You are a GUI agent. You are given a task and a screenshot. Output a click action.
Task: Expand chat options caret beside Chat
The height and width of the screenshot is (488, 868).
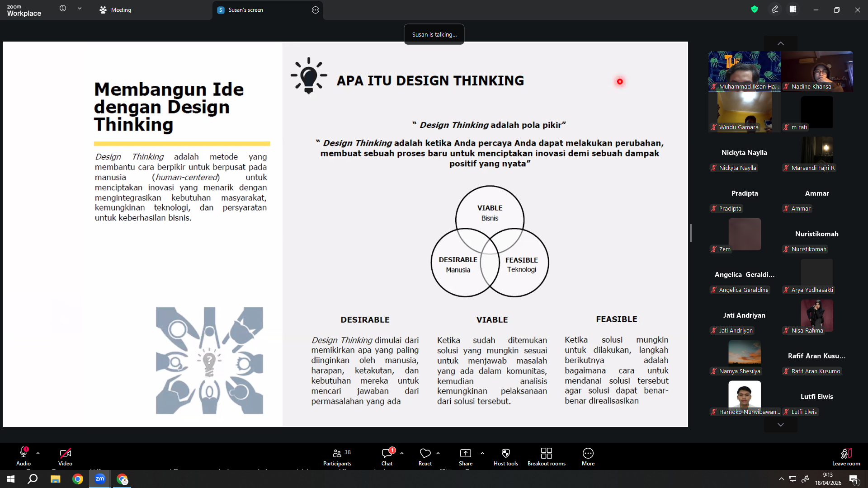point(402,453)
